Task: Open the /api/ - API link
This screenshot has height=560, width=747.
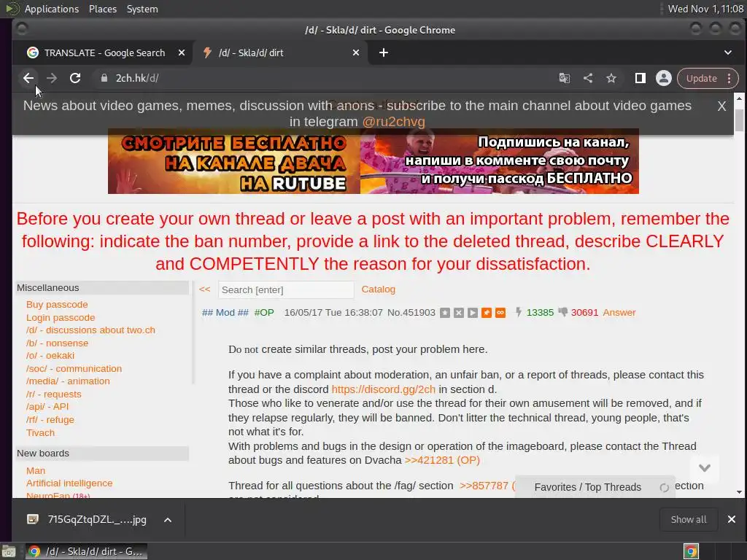Action: 47,407
